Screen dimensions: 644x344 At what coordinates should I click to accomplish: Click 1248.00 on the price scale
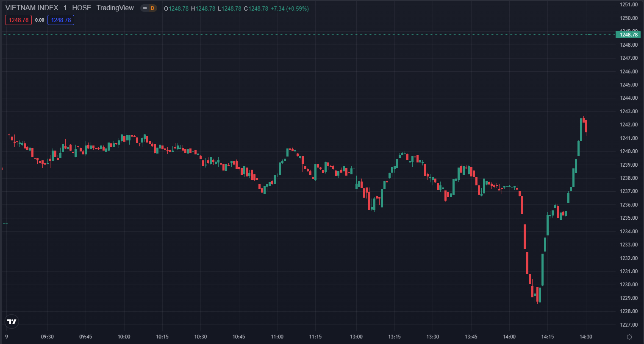tap(629, 45)
